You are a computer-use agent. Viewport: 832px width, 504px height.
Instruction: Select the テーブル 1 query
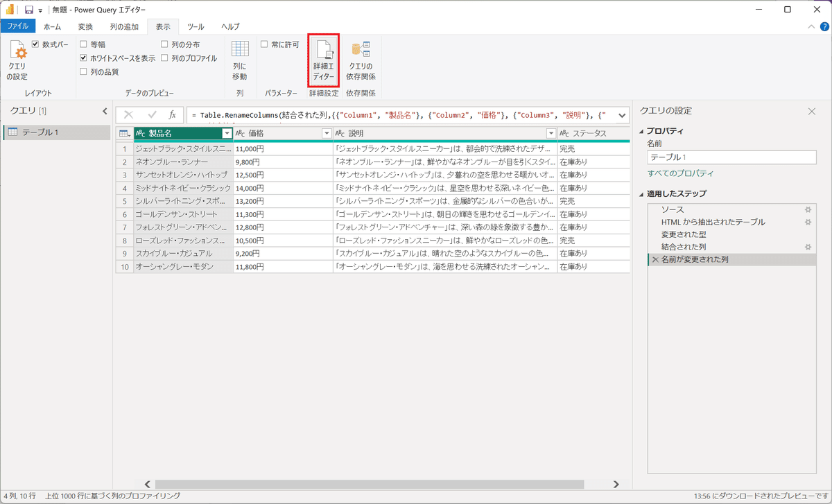57,132
